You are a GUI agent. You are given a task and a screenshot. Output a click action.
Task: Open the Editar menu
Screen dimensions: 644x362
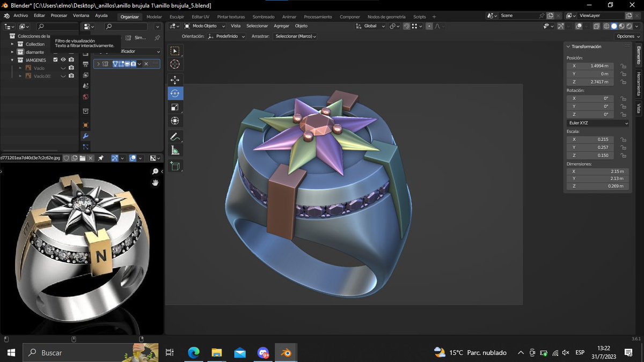39,16
